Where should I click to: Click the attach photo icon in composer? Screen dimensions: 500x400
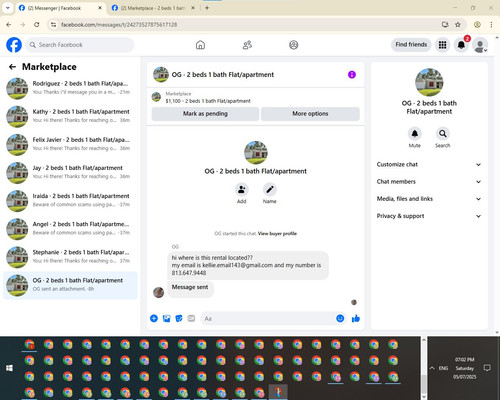coord(166,318)
